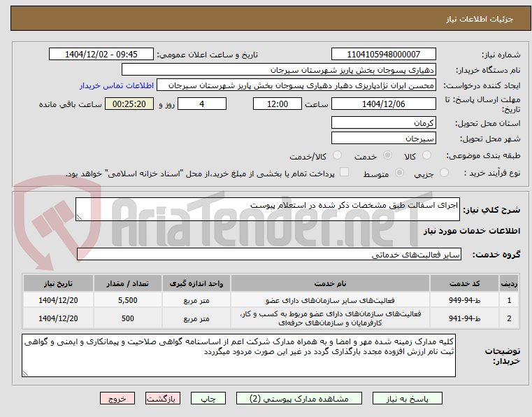This screenshot has width=532, height=417.
Task: Click service code ط-94-941 cell
Action: coord(464,318)
